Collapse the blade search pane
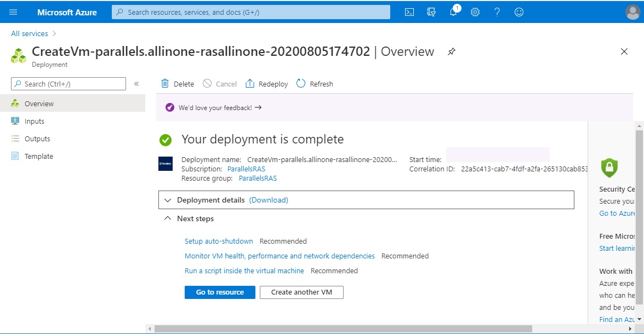The height and width of the screenshot is (334, 644). [136, 83]
